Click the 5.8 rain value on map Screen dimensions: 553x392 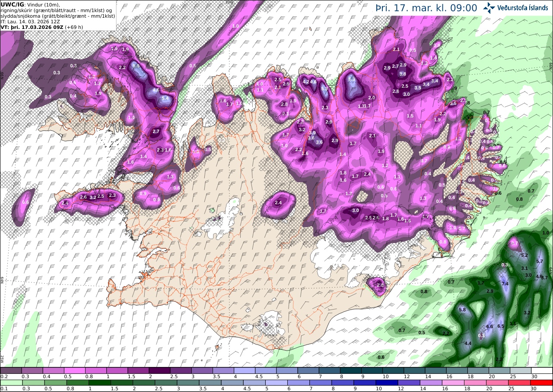tap(462, 310)
